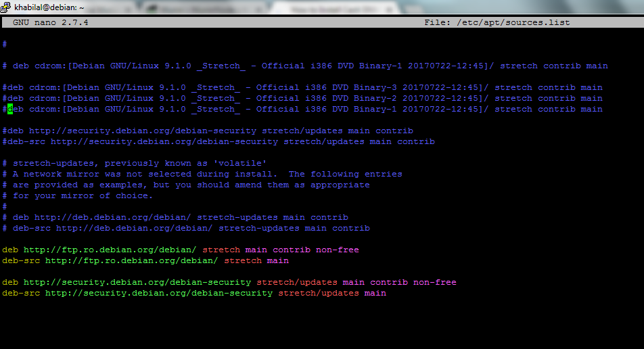Click the '# deb http://deb.debian.org/debian/' line

(x=175, y=218)
